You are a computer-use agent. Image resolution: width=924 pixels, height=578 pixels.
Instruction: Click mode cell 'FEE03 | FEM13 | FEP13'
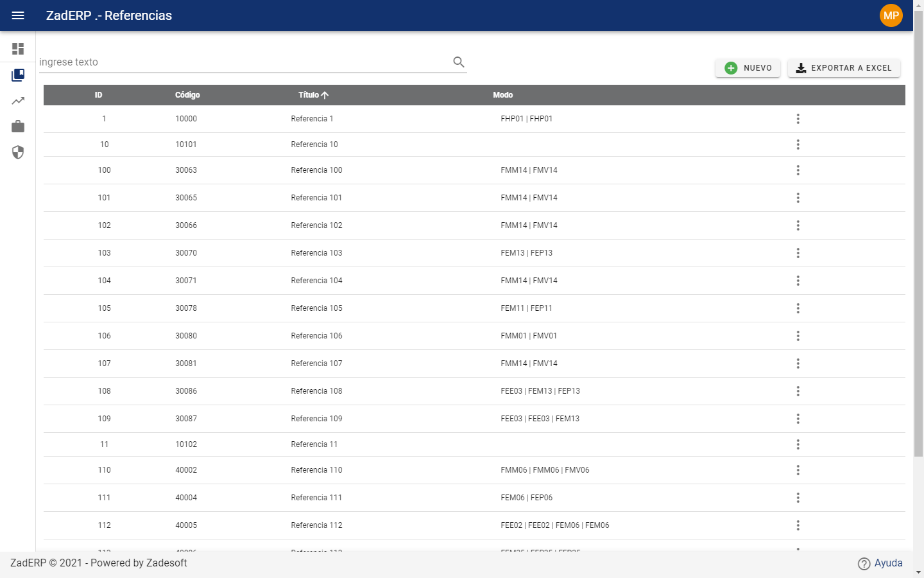540,391
